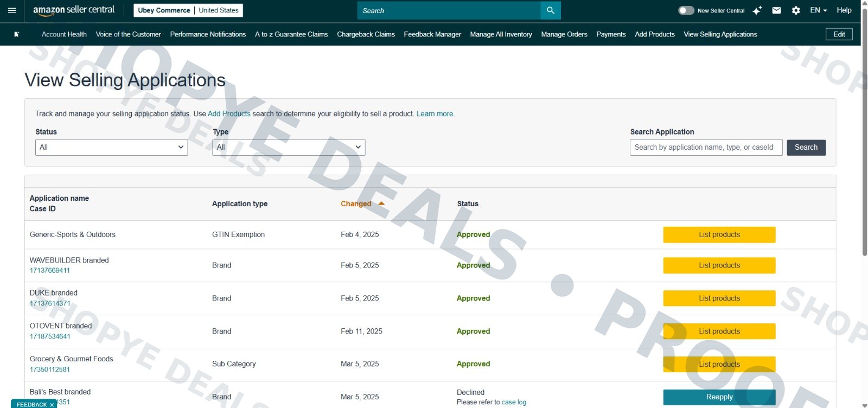Click the Search Application input field
868x408 pixels.
coord(706,148)
